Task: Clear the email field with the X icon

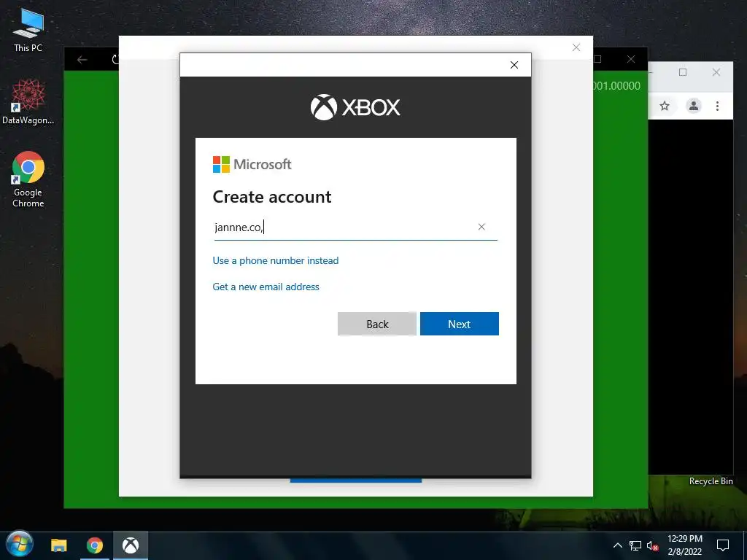Action: pos(481,227)
